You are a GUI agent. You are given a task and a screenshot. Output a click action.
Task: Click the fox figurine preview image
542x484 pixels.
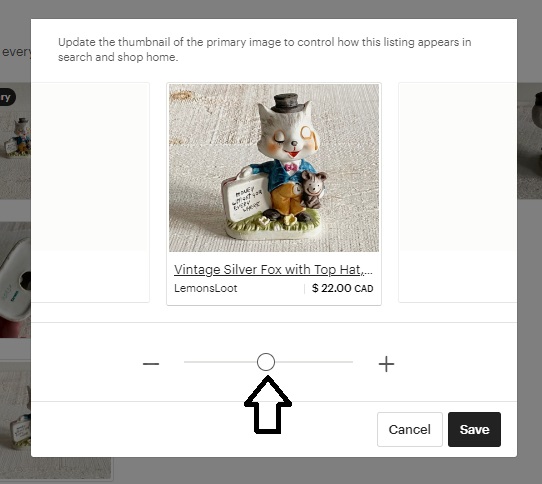274,168
